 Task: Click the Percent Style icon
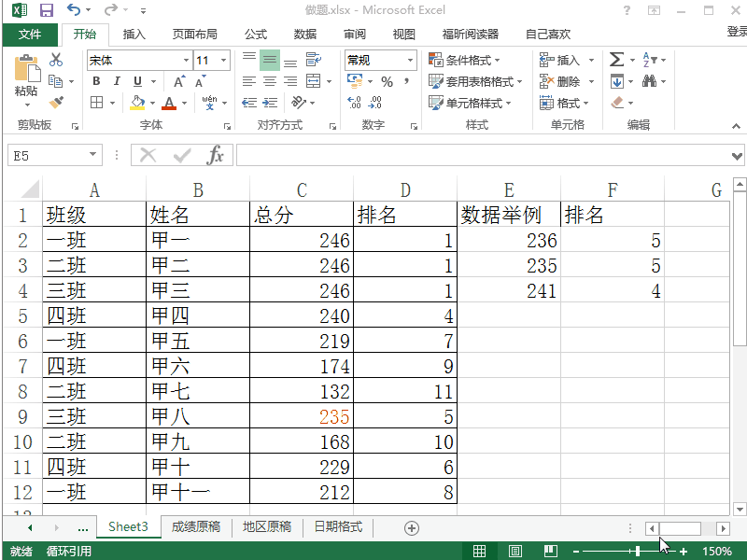pyautogui.click(x=389, y=83)
